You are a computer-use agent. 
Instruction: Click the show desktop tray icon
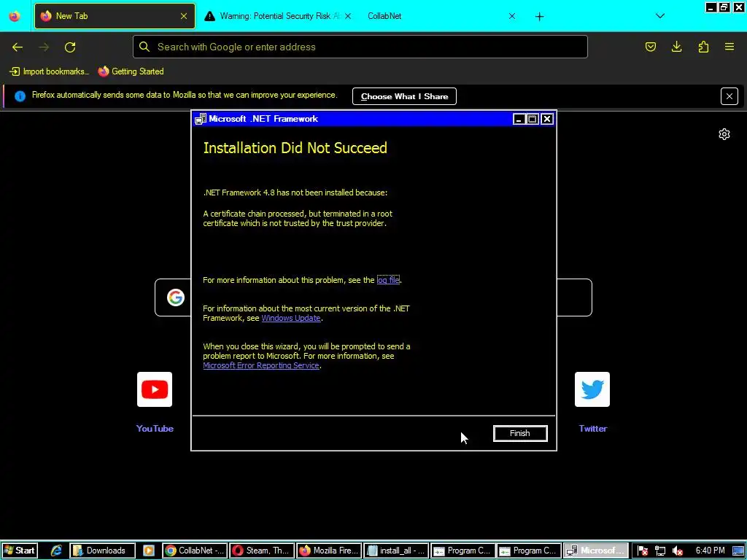click(738, 551)
